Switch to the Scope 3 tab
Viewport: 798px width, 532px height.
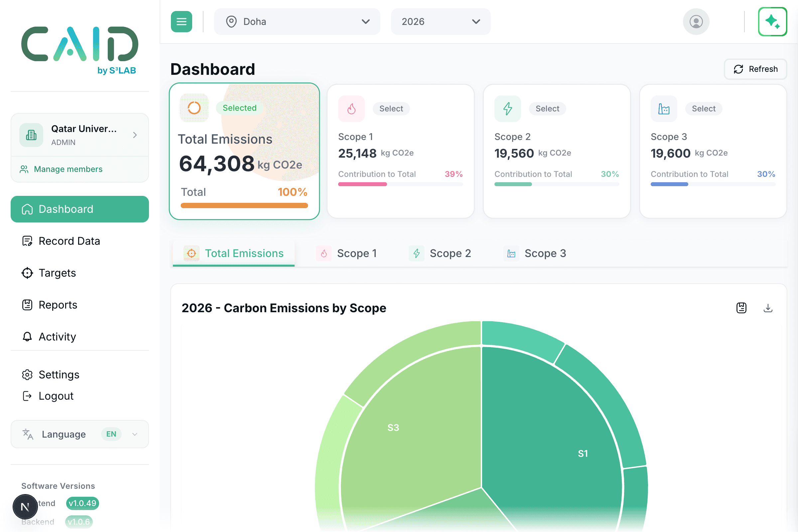point(535,253)
